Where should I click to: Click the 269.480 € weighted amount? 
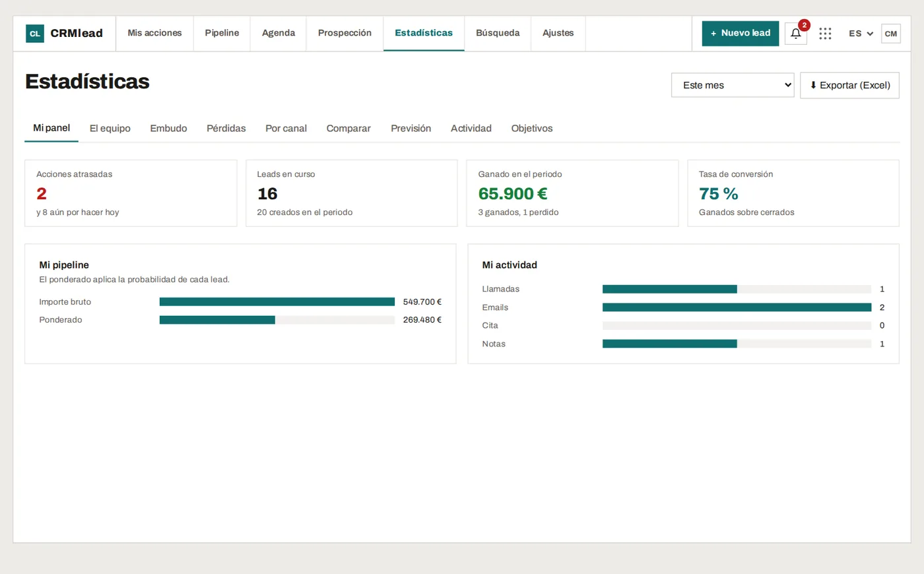click(422, 320)
